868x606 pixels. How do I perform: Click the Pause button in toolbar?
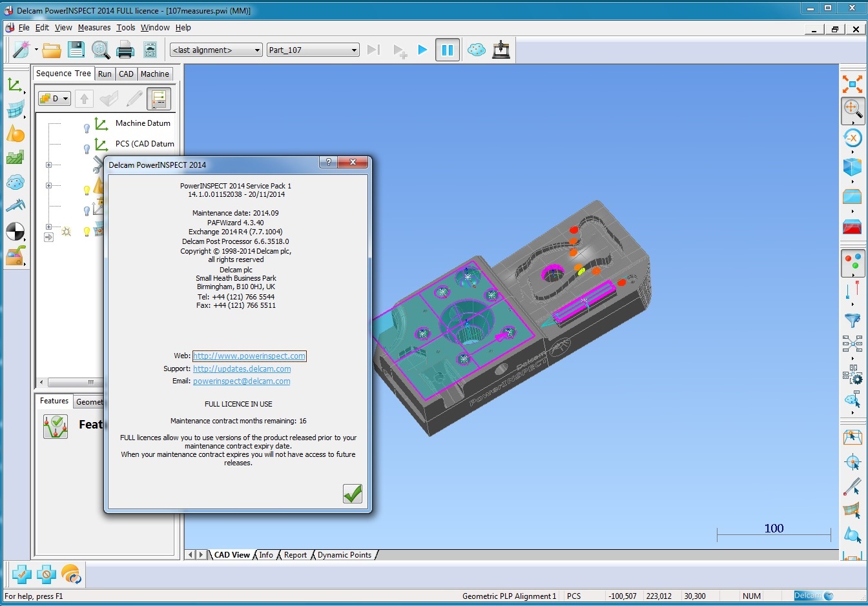point(448,50)
